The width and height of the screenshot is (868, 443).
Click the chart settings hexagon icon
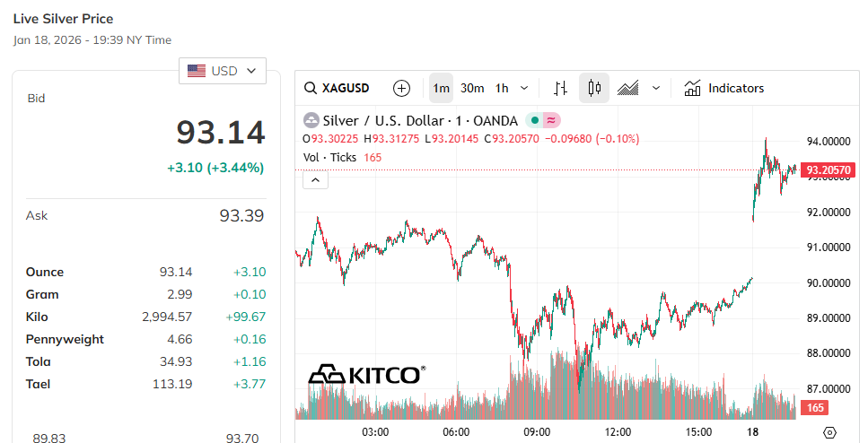pos(829,432)
